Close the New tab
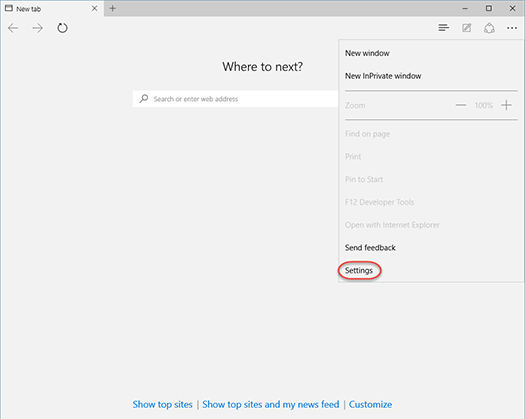 click(95, 8)
